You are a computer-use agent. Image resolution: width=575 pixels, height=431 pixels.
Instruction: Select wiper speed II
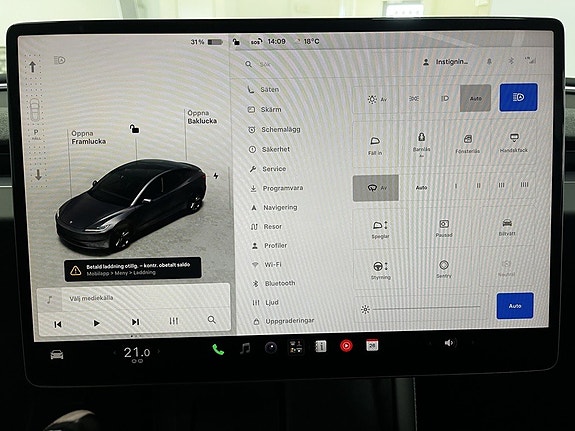point(479,186)
